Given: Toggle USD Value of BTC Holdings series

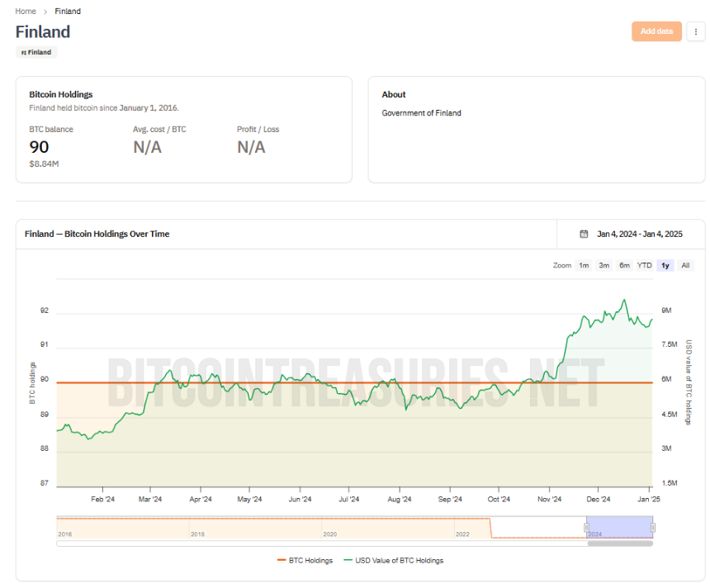Looking at the screenshot, I should pyautogui.click(x=394, y=561).
